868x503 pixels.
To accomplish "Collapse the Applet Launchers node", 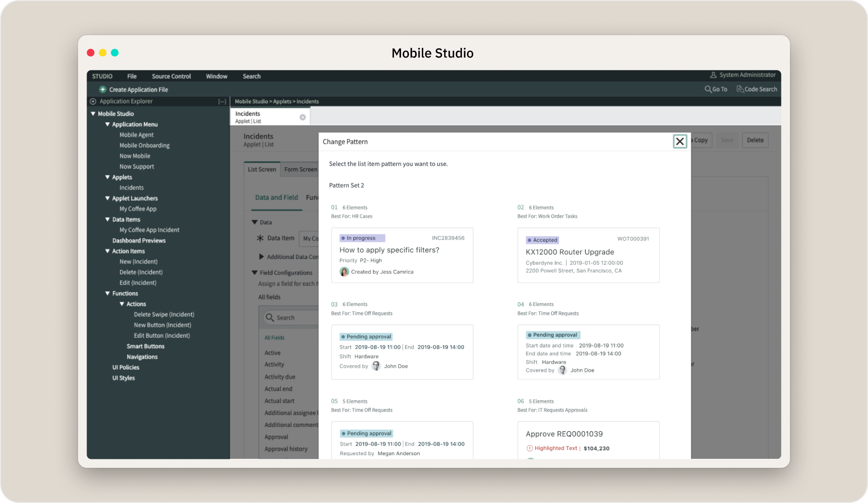I will (x=107, y=198).
